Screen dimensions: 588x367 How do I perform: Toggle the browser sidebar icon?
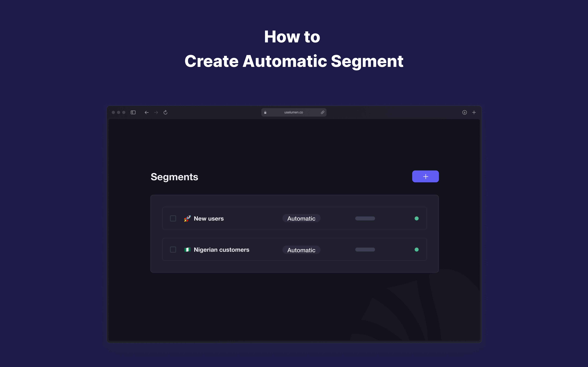coord(133,112)
